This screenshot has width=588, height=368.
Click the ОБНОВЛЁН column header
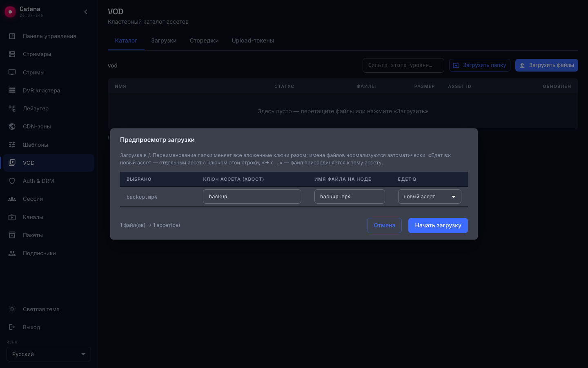click(557, 86)
